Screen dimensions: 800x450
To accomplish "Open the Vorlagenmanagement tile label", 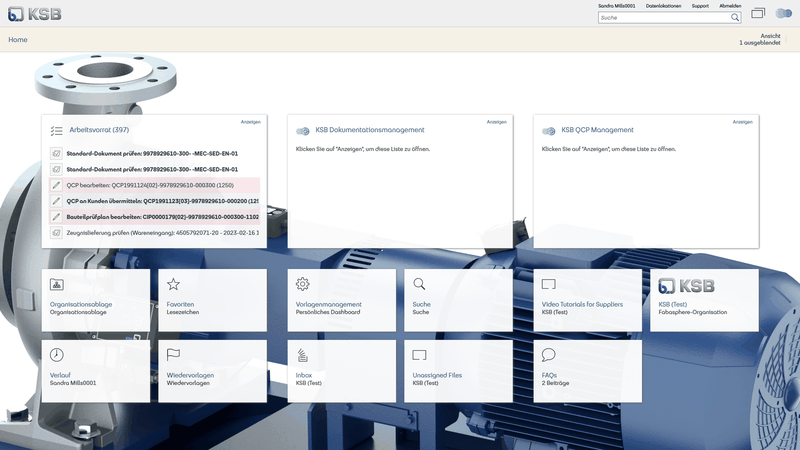I will click(x=329, y=304).
